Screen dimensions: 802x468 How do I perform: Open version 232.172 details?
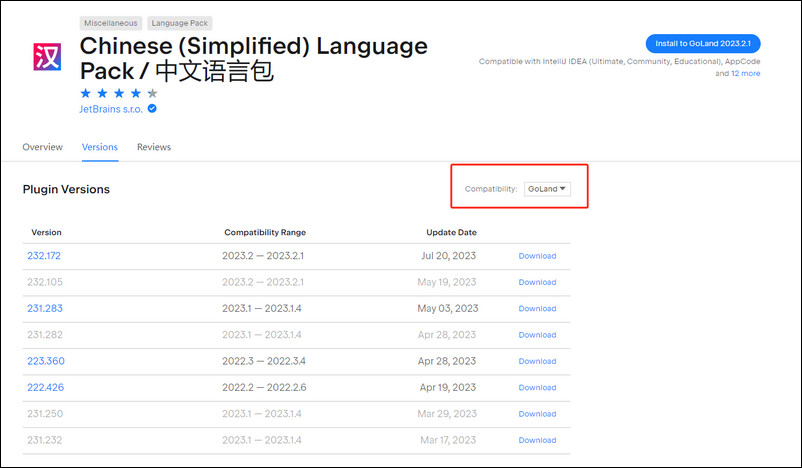point(44,256)
